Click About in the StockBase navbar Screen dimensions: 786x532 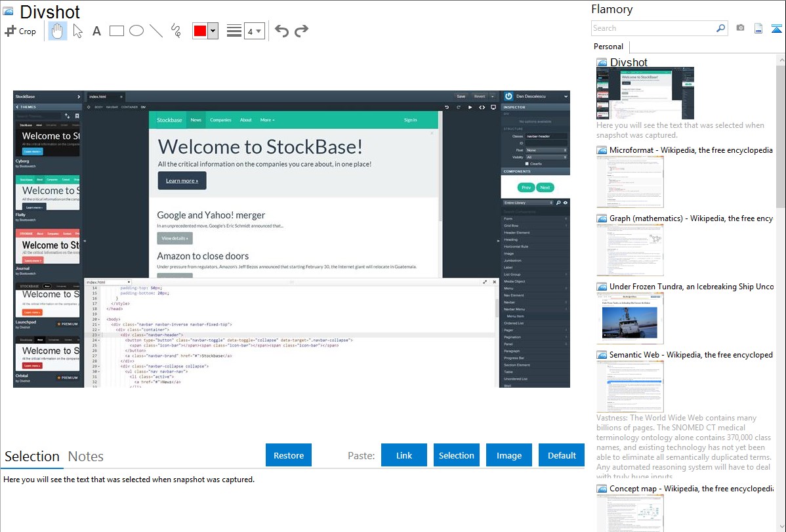(x=245, y=120)
